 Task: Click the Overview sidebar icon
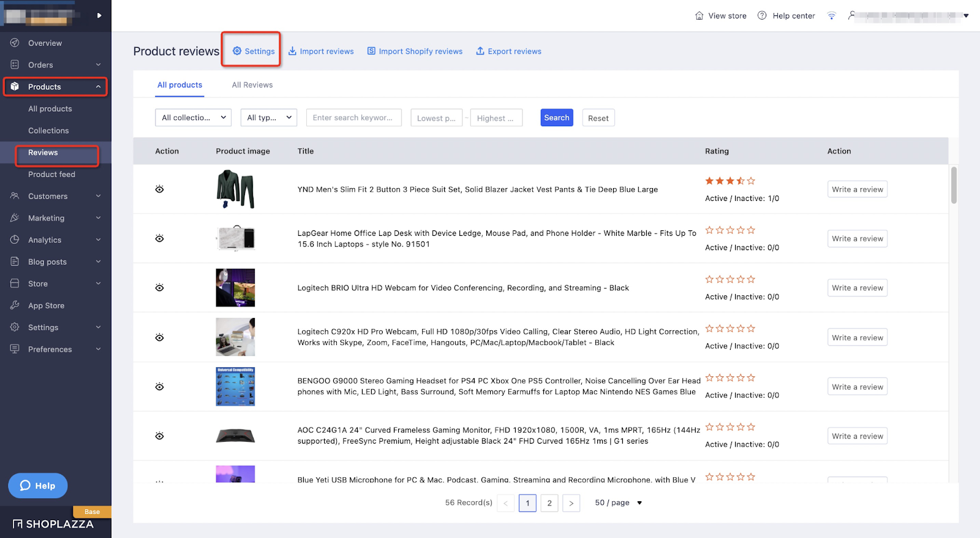pos(15,43)
